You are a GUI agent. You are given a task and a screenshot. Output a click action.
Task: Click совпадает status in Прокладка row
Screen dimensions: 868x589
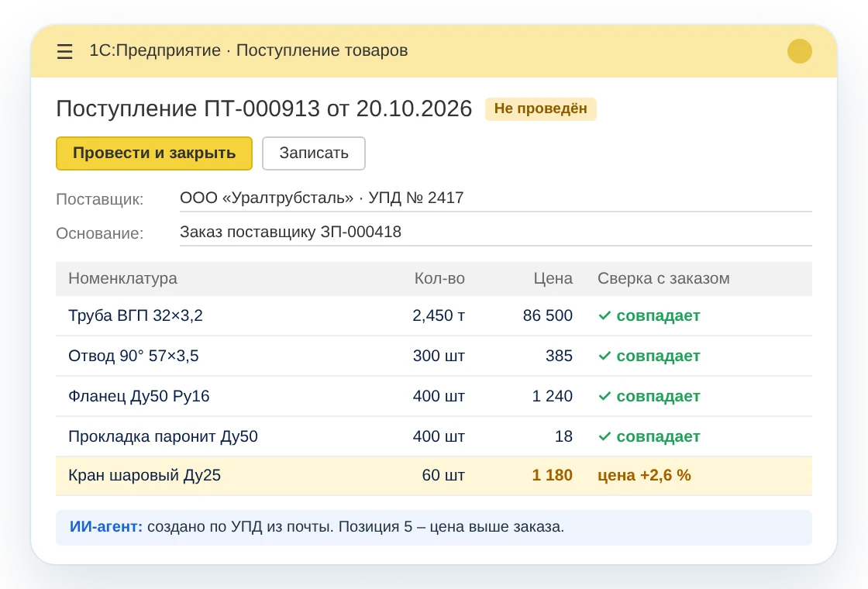pyautogui.click(x=649, y=437)
